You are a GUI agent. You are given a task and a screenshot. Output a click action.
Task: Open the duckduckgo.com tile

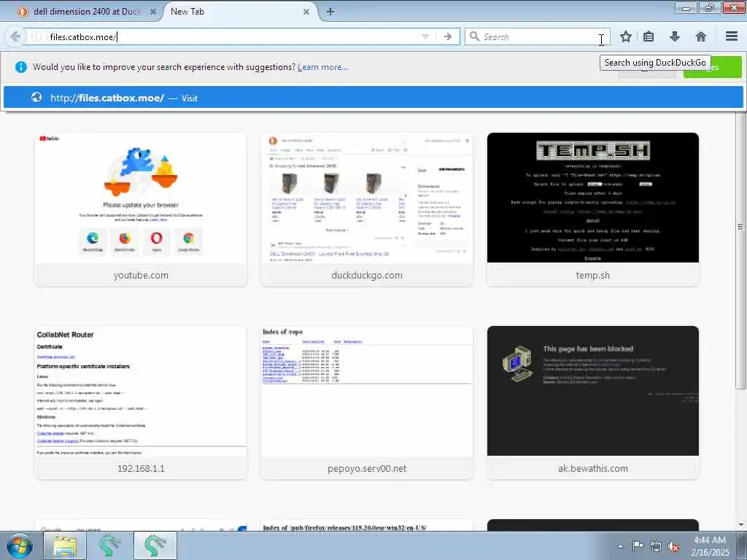[367, 209]
